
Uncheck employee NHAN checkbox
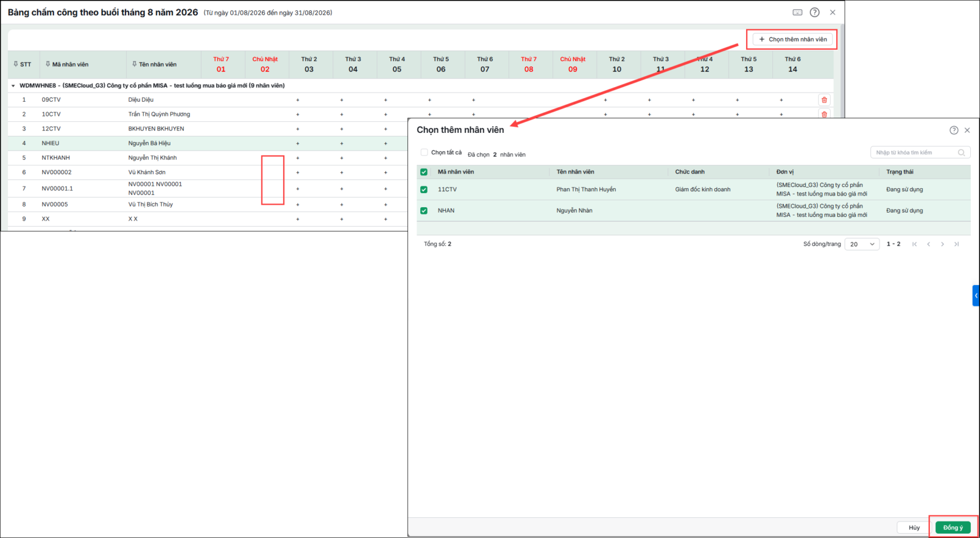click(x=424, y=211)
